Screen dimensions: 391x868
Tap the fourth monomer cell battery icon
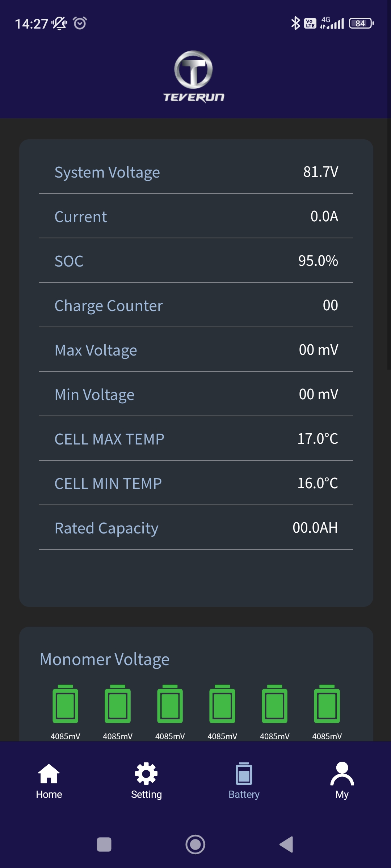[222, 704]
